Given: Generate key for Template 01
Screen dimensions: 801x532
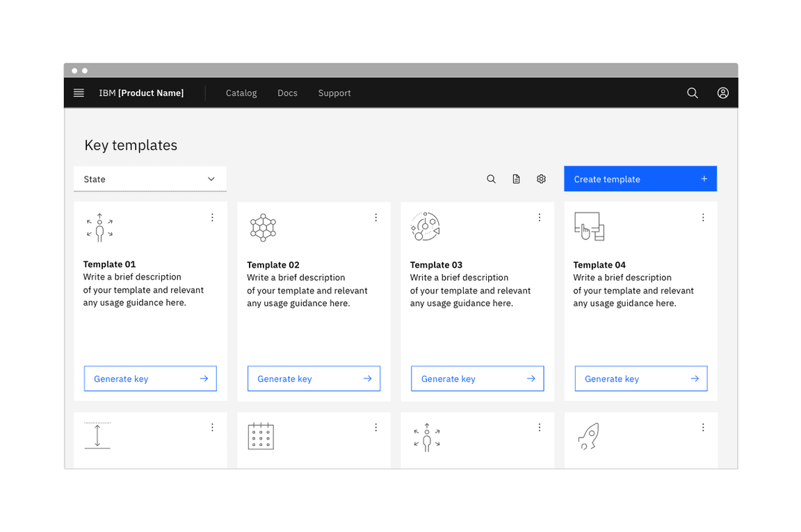Looking at the screenshot, I should (150, 379).
